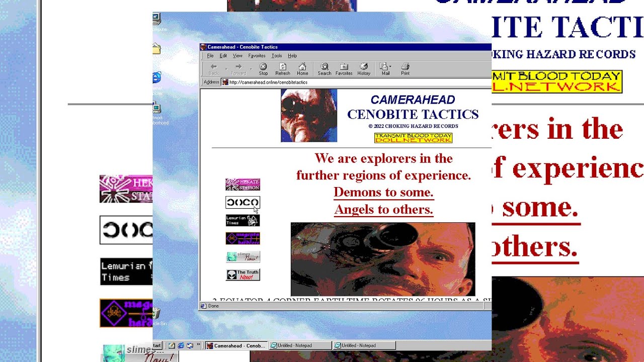Print the current web page
This screenshot has height=362, width=644.
[405, 69]
